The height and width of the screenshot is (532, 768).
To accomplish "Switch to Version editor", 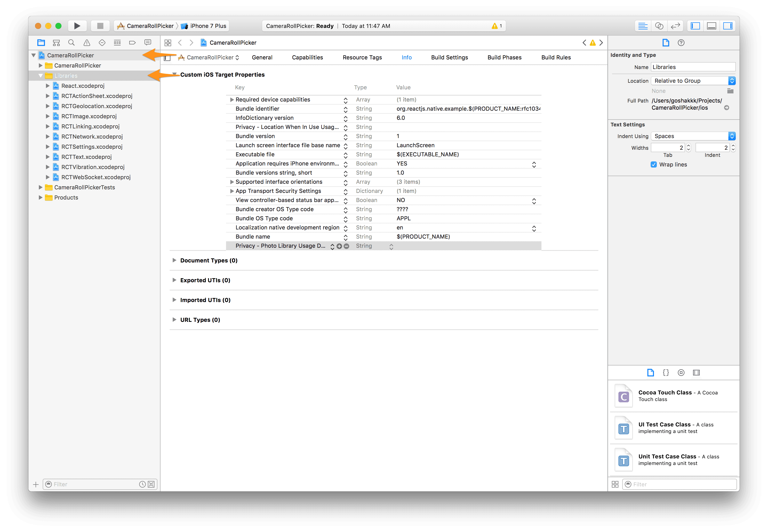I will (675, 26).
